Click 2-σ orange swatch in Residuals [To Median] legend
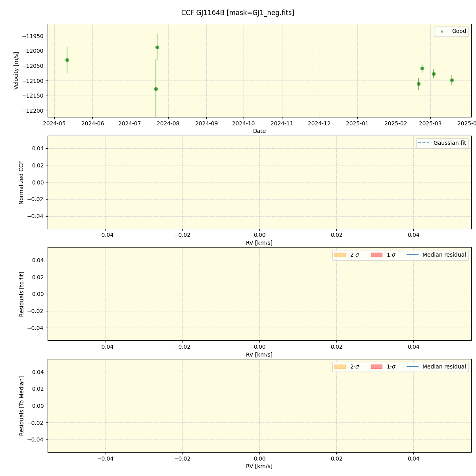 pos(340,367)
